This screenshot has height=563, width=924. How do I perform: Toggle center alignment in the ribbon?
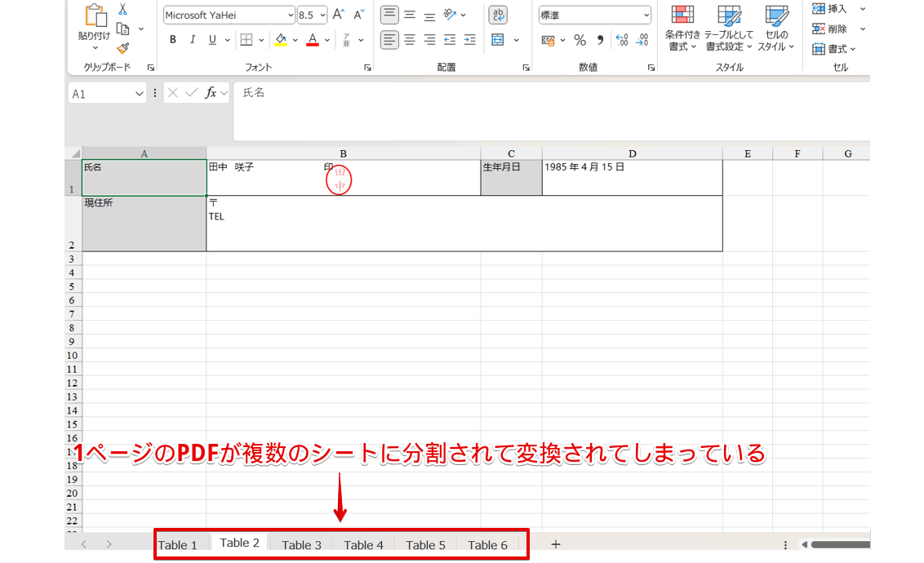pyautogui.click(x=409, y=38)
